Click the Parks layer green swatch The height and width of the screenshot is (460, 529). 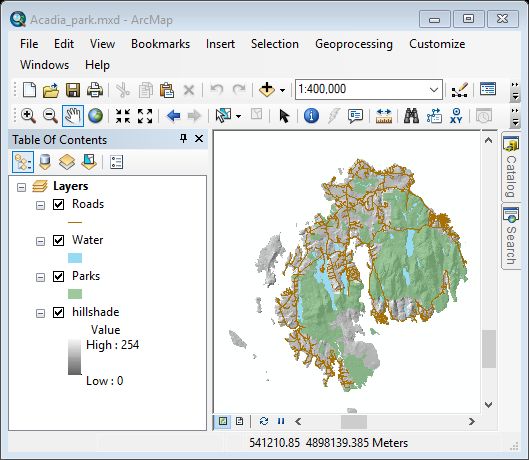(x=75, y=294)
